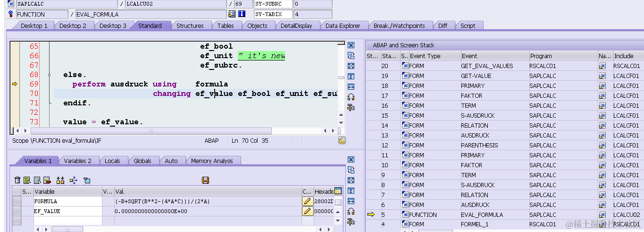Screen dimensions: 644x232
Task: Maximize the variables tool horizontally
Action: click(351, 201)
